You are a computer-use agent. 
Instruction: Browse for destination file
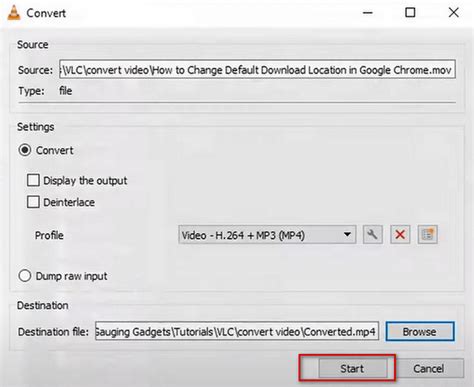tap(420, 331)
